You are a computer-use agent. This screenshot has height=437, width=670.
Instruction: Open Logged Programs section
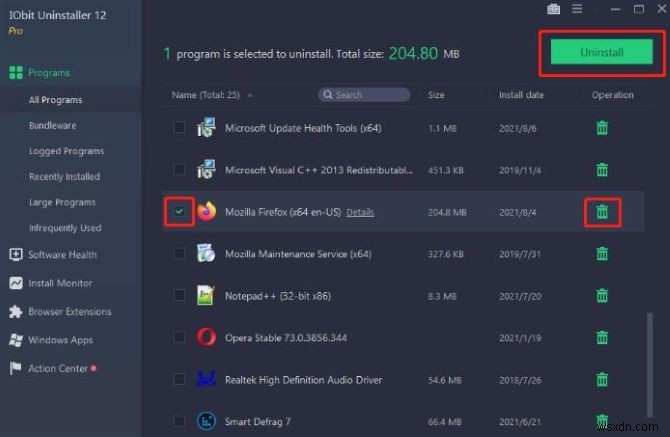tap(67, 151)
